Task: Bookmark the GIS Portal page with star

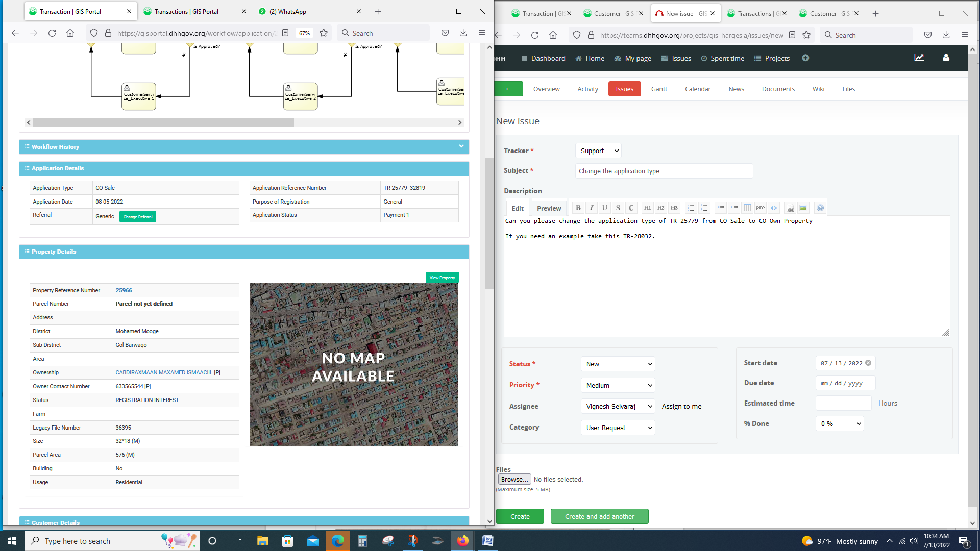Action: 324,33
